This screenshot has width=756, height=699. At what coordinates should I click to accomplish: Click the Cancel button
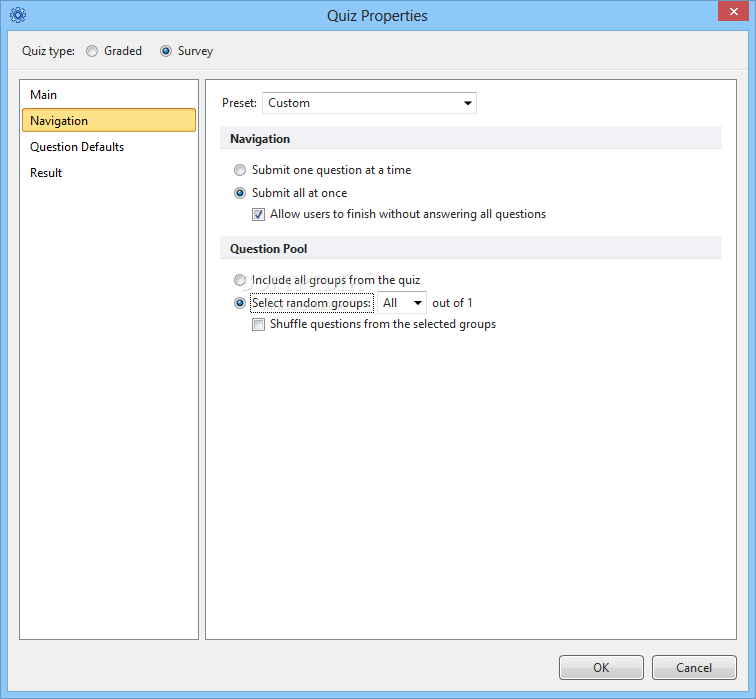[x=694, y=667]
